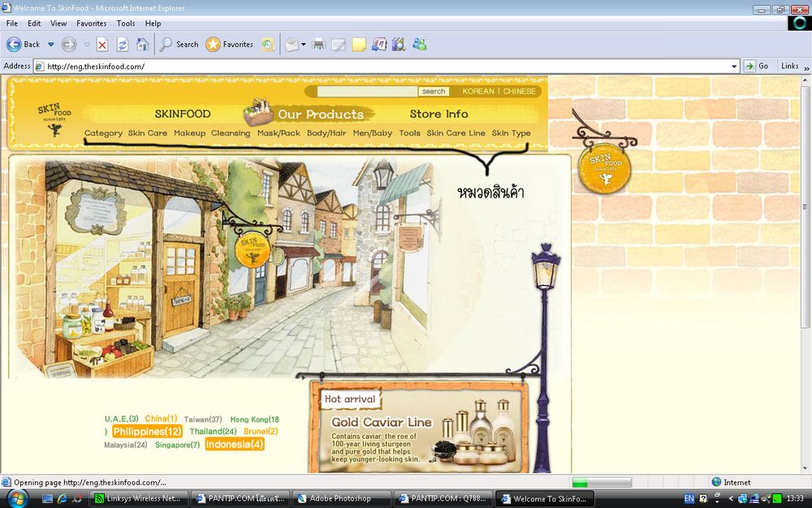The image size is (812, 508).
Task: Print the page with printer icon
Action: 318,45
